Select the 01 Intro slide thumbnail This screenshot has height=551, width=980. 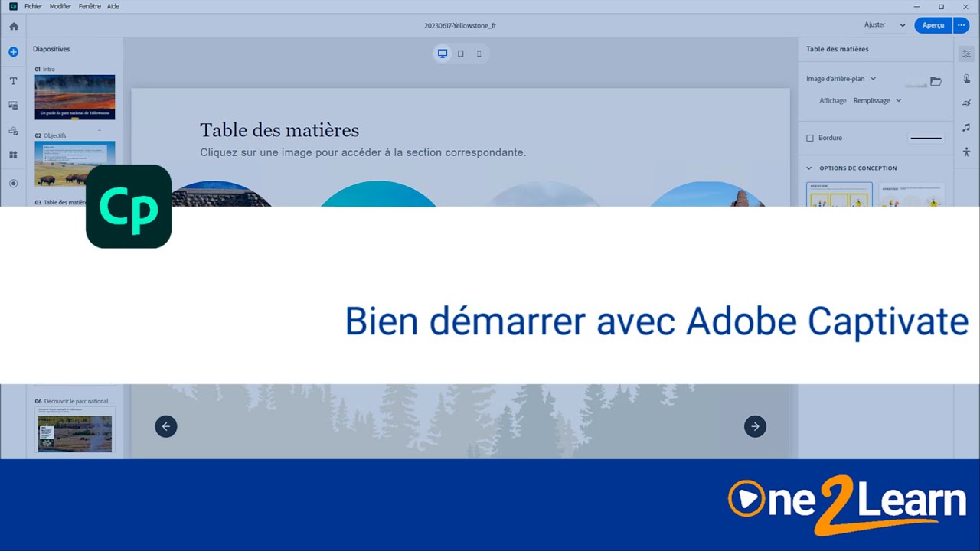(75, 97)
